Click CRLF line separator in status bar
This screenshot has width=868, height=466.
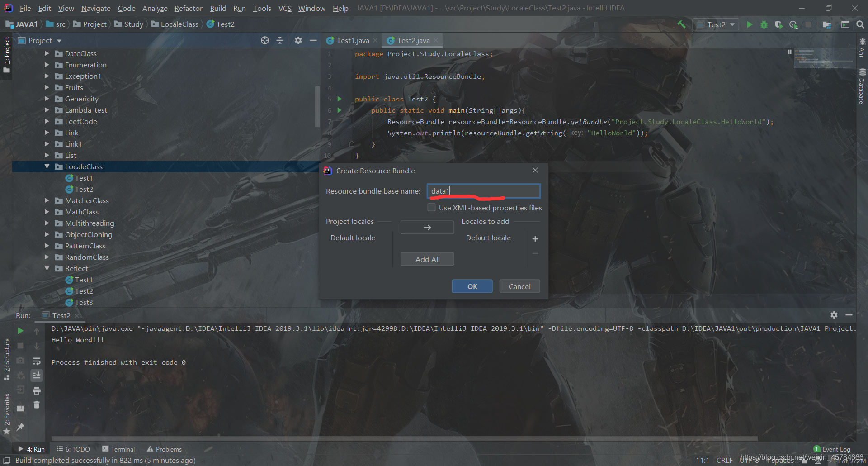[x=724, y=460]
